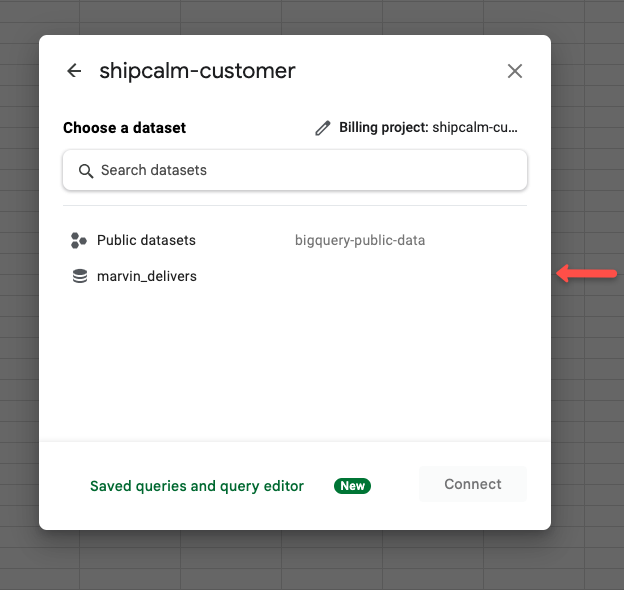Click the Public datasets hexagon cluster icon

pyautogui.click(x=78, y=240)
